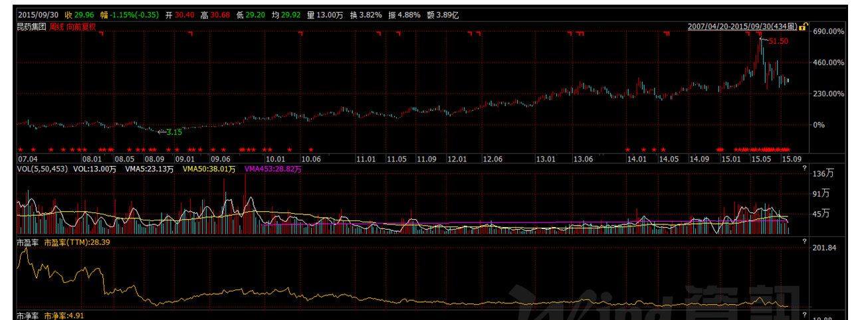The image size is (868, 320).
Task: Change the 周线 period setting
Action: (x=56, y=27)
